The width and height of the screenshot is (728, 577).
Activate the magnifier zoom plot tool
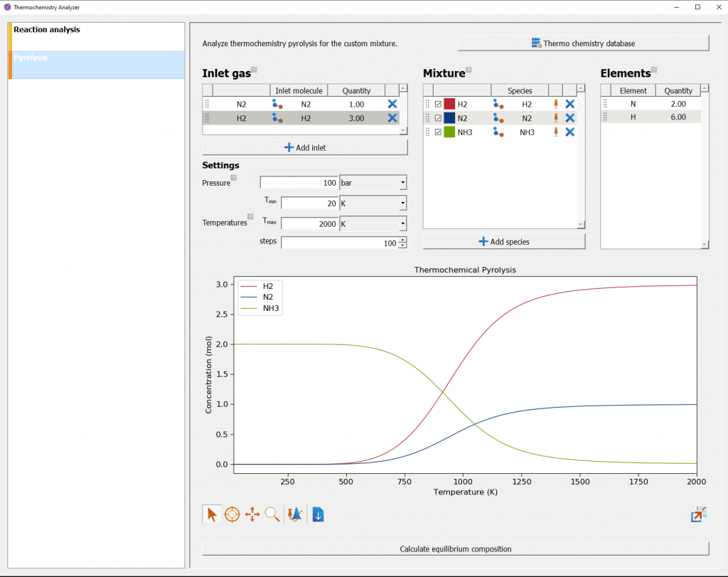(272, 515)
